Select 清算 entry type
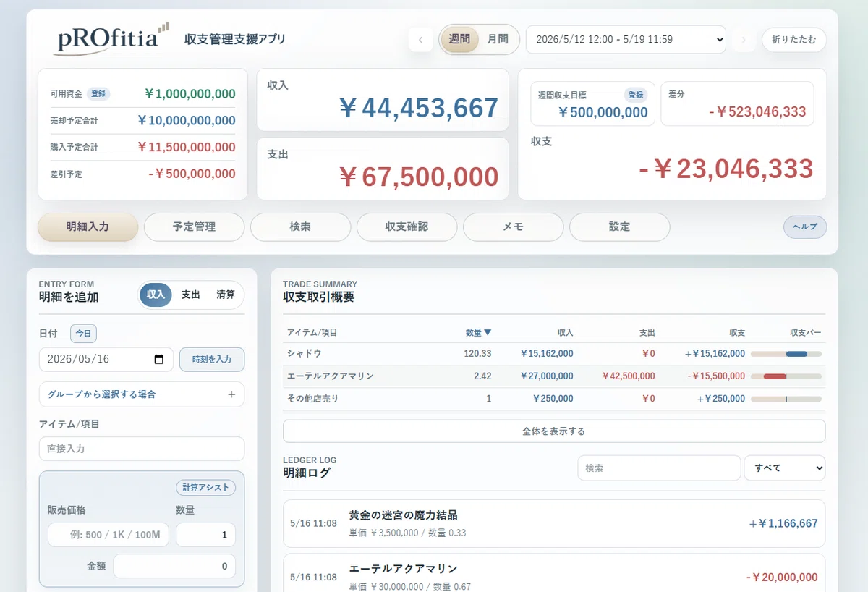The width and height of the screenshot is (868, 592). (225, 295)
